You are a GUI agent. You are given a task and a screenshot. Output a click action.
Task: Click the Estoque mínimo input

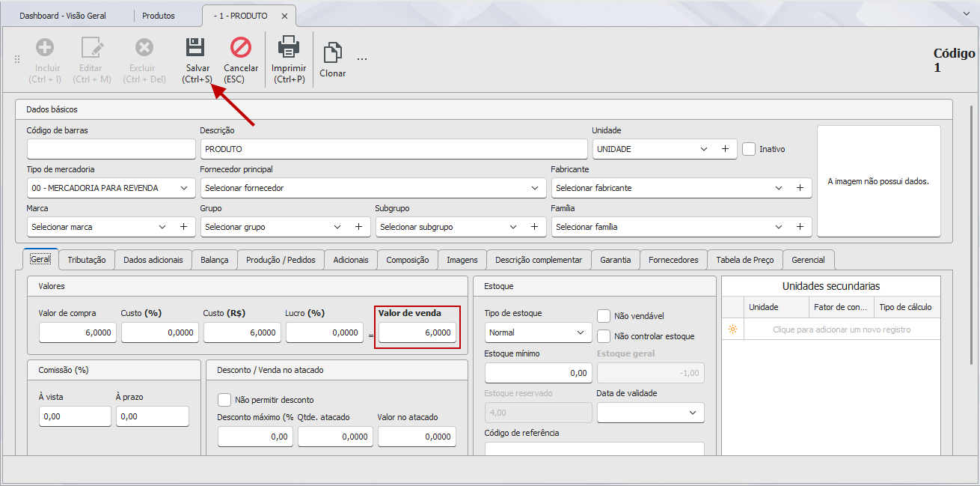(539, 373)
